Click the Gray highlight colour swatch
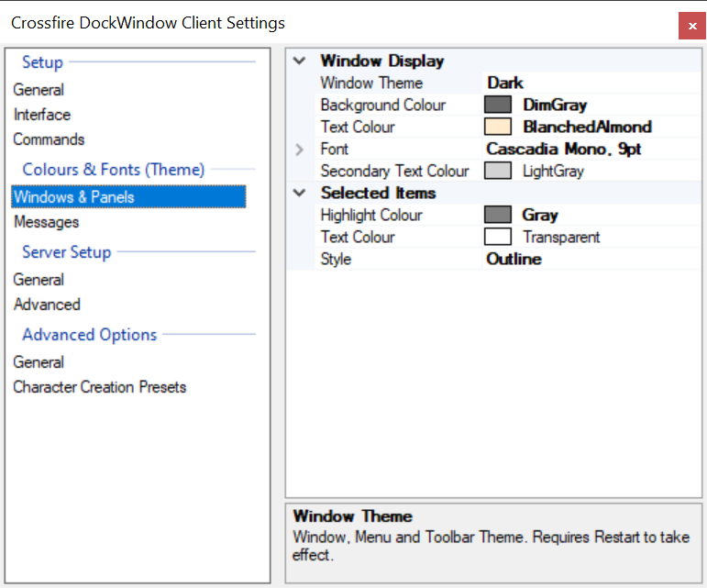This screenshot has width=707, height=588. coord(498,215)
